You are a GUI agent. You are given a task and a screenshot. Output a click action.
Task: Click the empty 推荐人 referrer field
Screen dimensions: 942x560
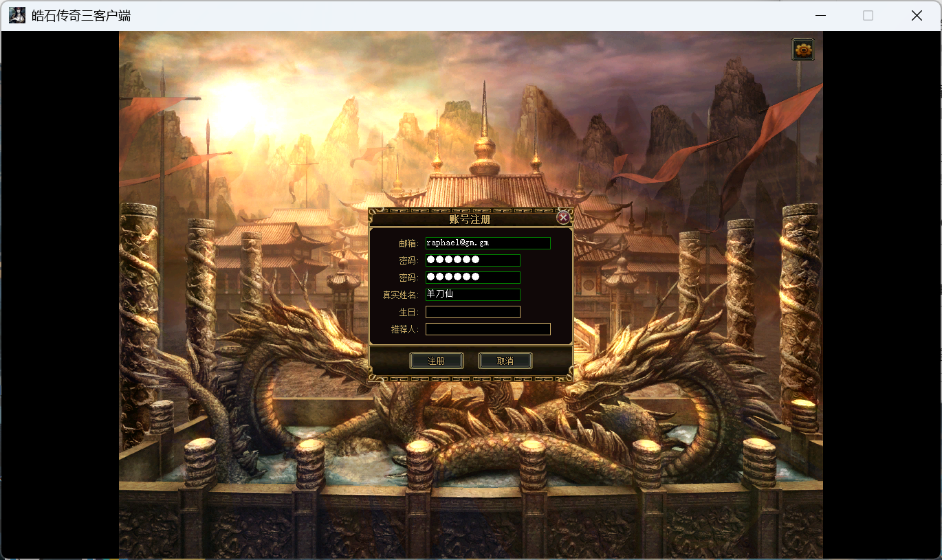point(488,329)
